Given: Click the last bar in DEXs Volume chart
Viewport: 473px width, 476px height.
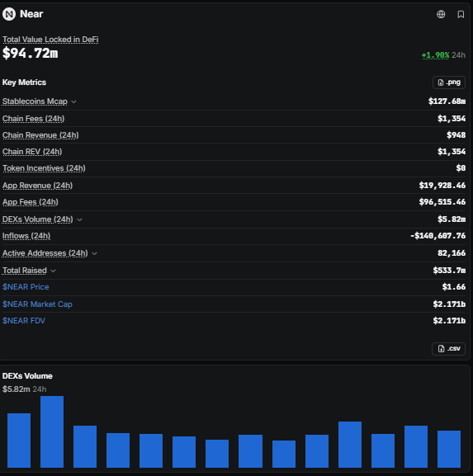Looking at the screenshot, I should pyautogui.click(x=449, y=449).
